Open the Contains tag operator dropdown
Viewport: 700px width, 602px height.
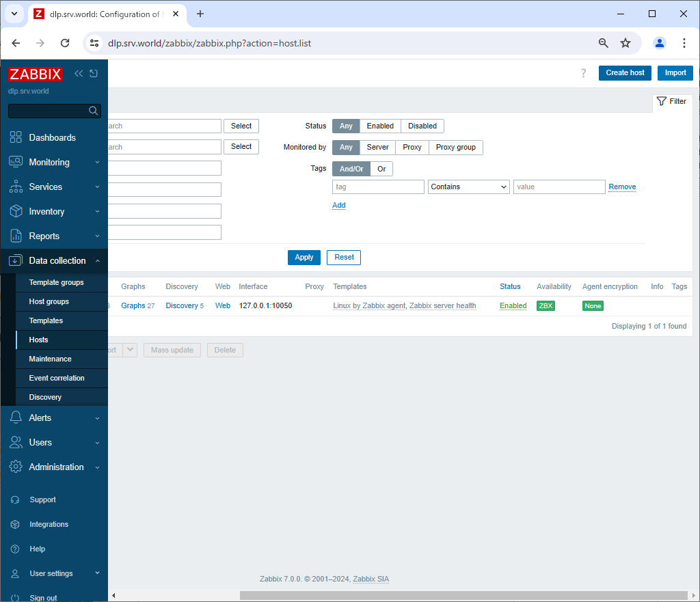click(x=469, y=187)
